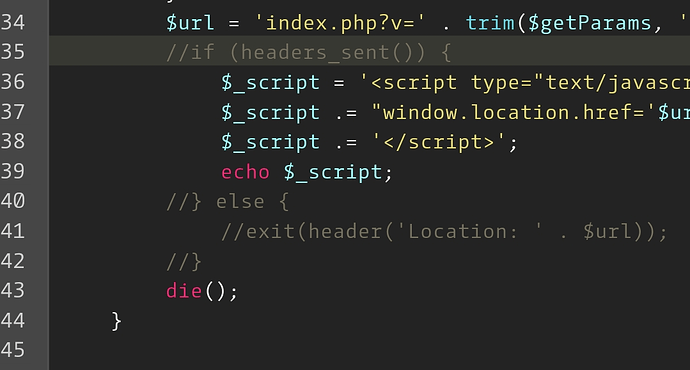Click the commented else line
This screenshot has width=690, height=370.
(x=228, y=202)
